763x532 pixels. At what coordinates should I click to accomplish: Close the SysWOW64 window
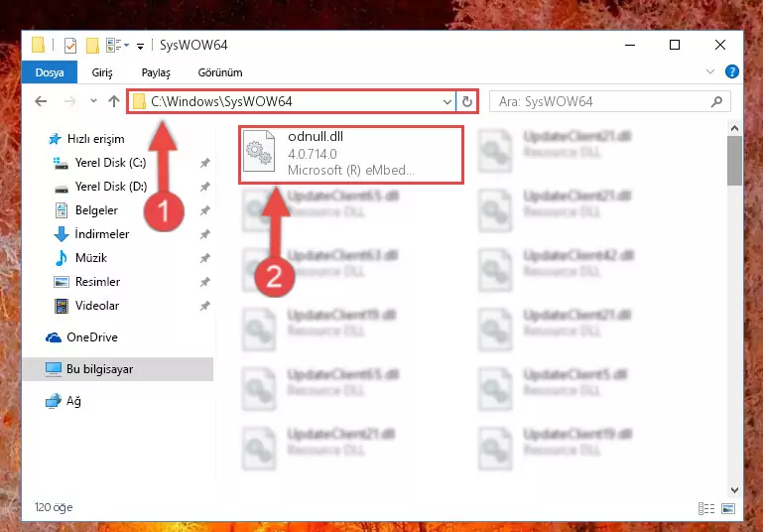pyautogui.click(x=720, y=45)
